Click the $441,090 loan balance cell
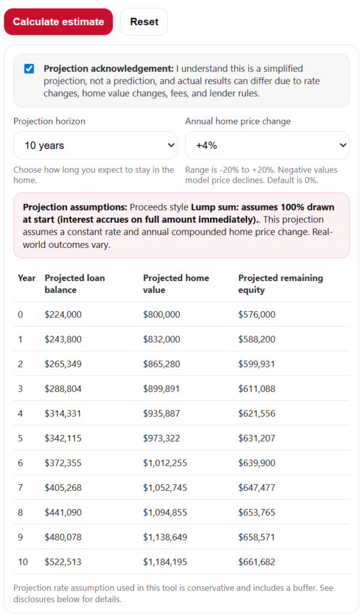This screenshot has width=364, height=616. click(x=63, y=513)
